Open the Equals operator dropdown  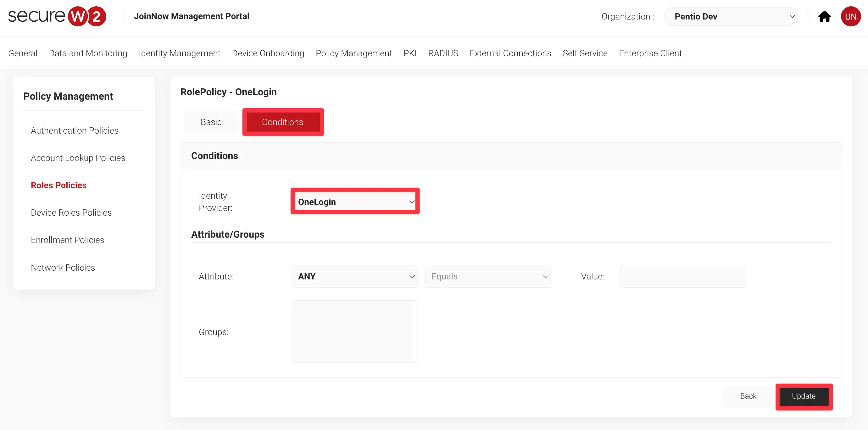[x=488, y=276]
